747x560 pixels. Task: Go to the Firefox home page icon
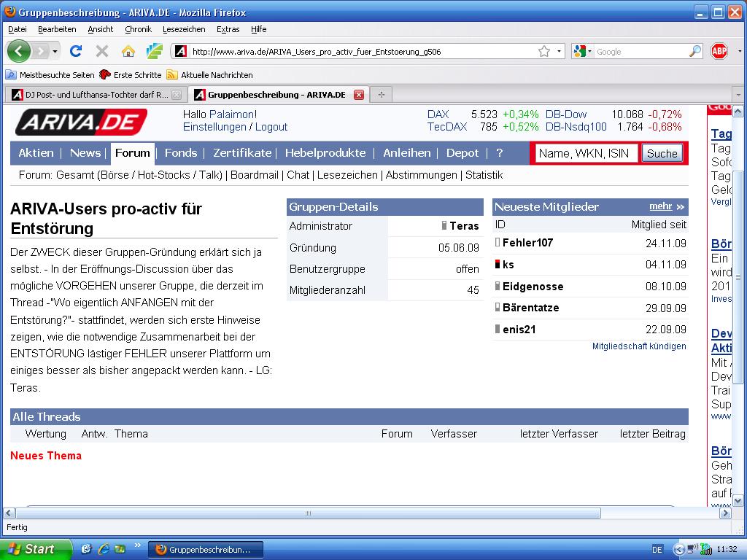pyautogui.click(x=128, y=51)
